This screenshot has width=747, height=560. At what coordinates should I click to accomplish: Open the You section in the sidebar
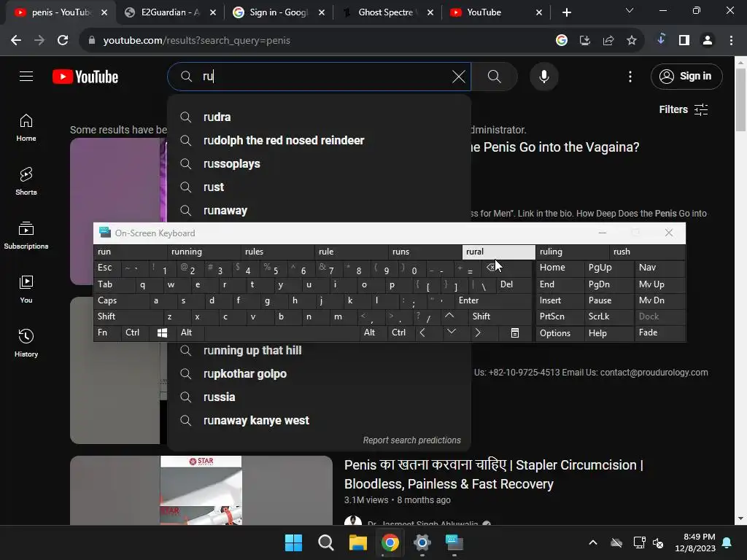pyautogui.click(x=26, y=289)
